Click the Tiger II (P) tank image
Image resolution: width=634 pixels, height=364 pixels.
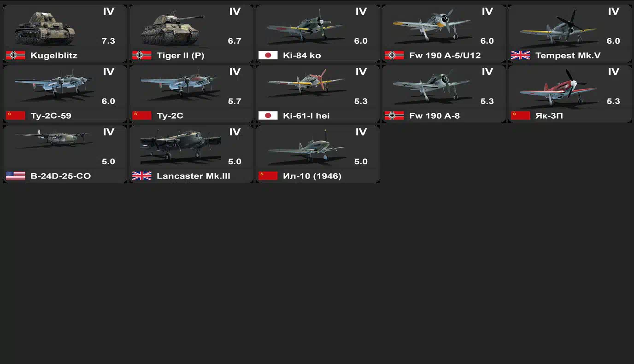tap(172, 29)
